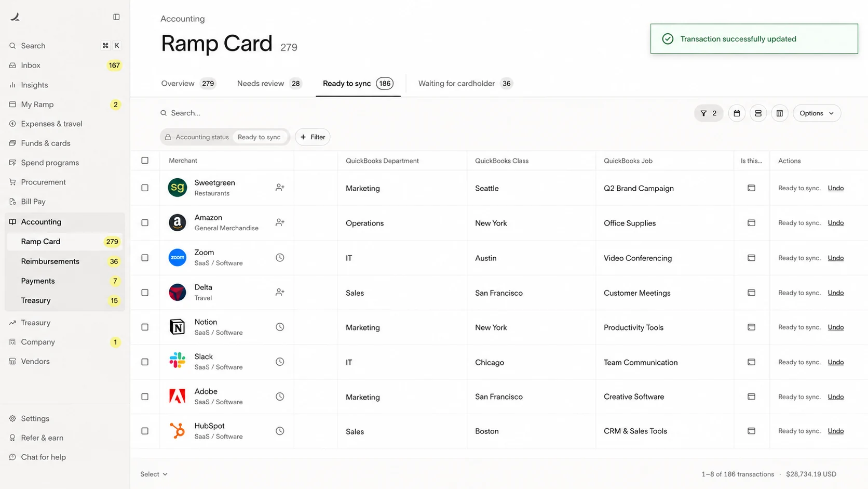Undo Ready to sync for Sweetgreen
The width and height of the screenshot is (868, 489).
pos(835,188)
